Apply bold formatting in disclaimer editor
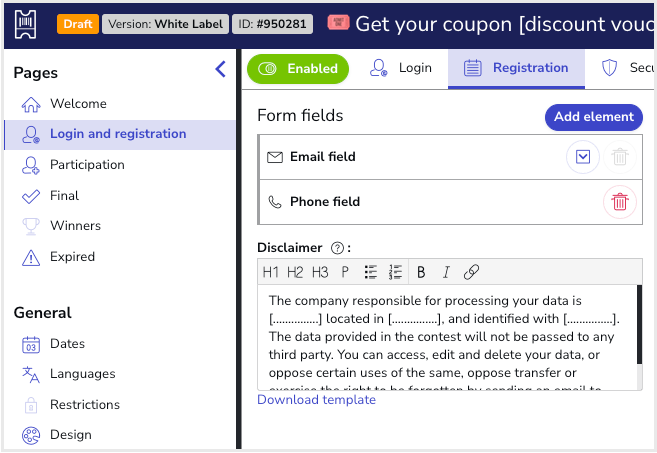 coord(421,272)
